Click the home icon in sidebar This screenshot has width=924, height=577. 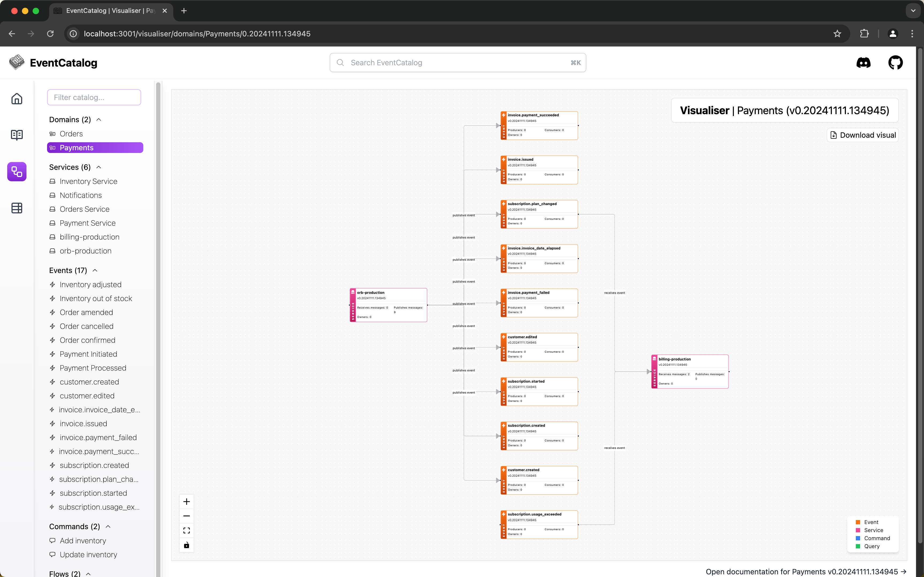coord(17,99)
